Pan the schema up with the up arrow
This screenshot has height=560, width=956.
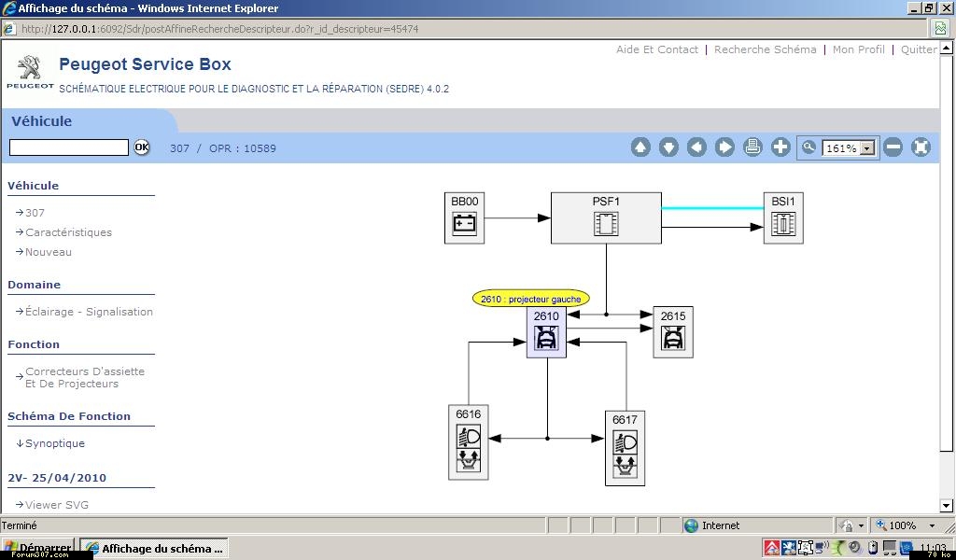click(640, 147)
